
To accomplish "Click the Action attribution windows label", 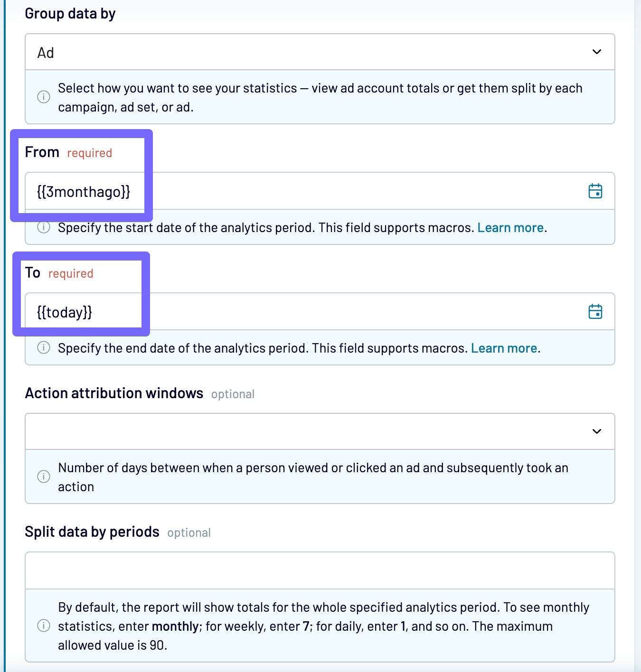I will tap(114, 393).
